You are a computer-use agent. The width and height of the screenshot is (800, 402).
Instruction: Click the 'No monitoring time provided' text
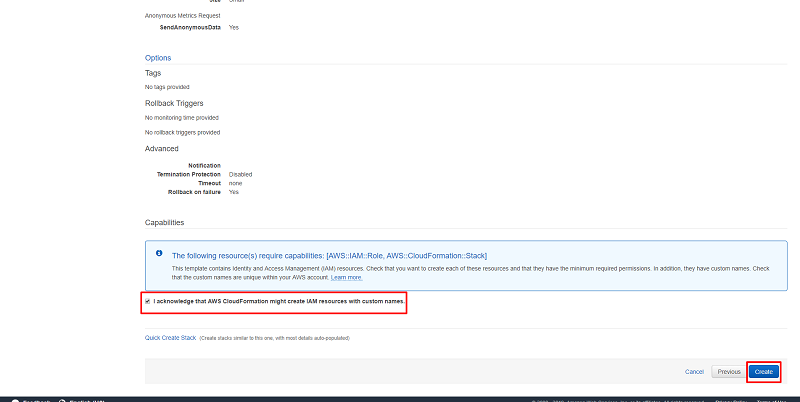182,118
